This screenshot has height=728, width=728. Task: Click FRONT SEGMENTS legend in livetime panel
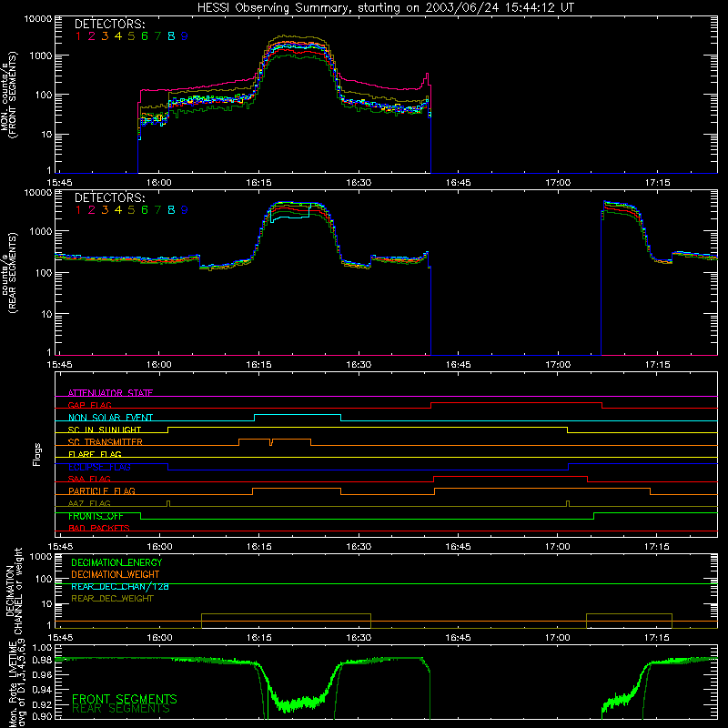coord(125,699)
